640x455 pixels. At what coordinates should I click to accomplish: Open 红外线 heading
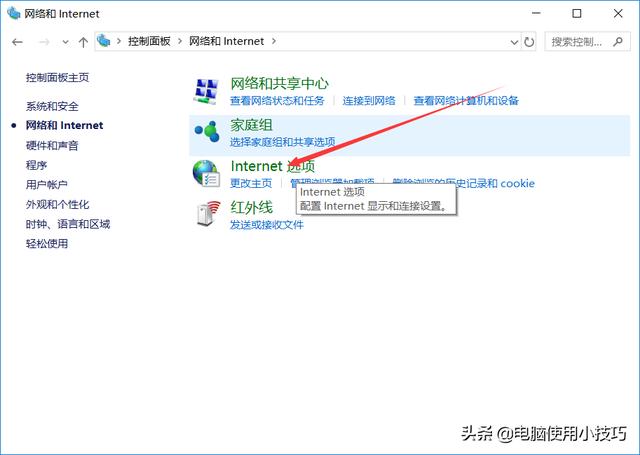point(251,208)
